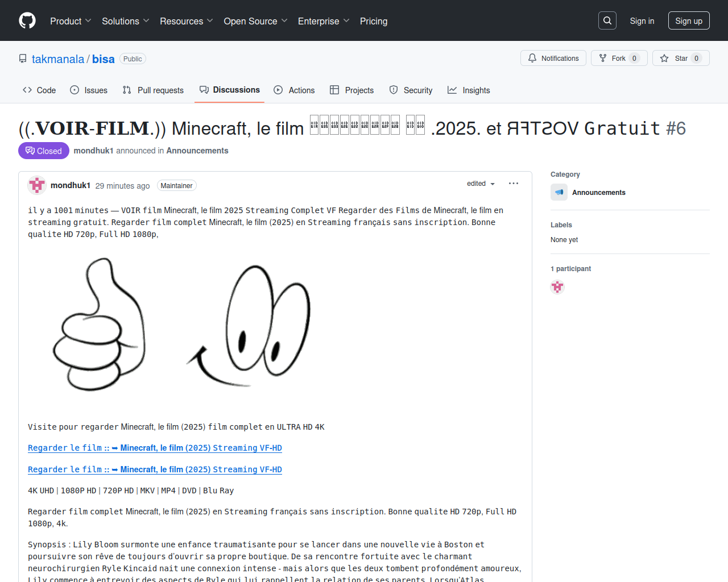The width and height of the screenshot is (728, 582).
Task: Click mondhuk1 avatar in the post
Action: pyautogui.click(x=37, y=185)
